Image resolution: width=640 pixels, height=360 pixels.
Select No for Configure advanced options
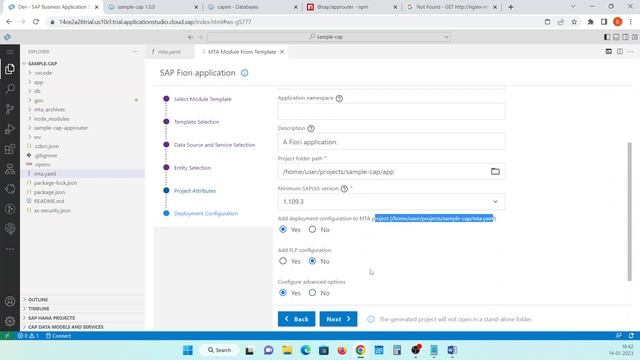312,293
